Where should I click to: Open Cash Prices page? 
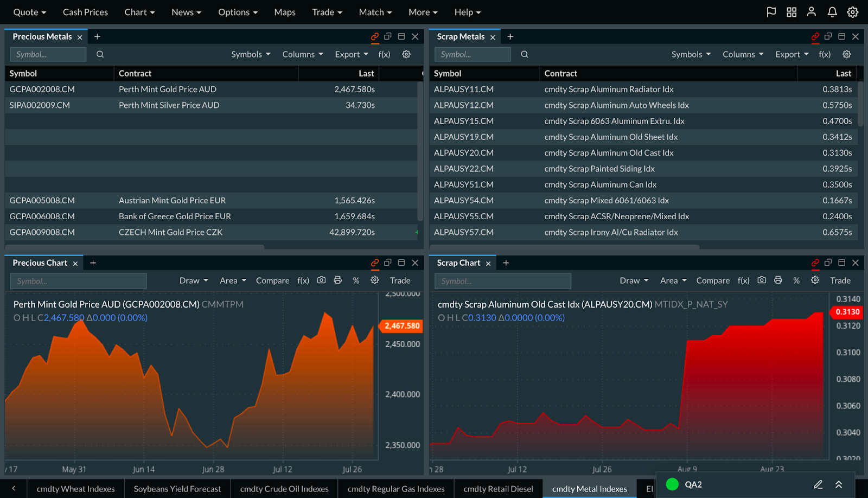(85, 12)
